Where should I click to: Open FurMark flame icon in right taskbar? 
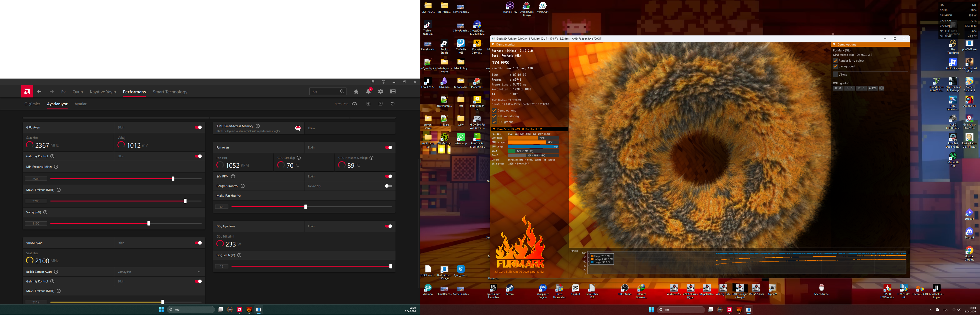(739, 310)
